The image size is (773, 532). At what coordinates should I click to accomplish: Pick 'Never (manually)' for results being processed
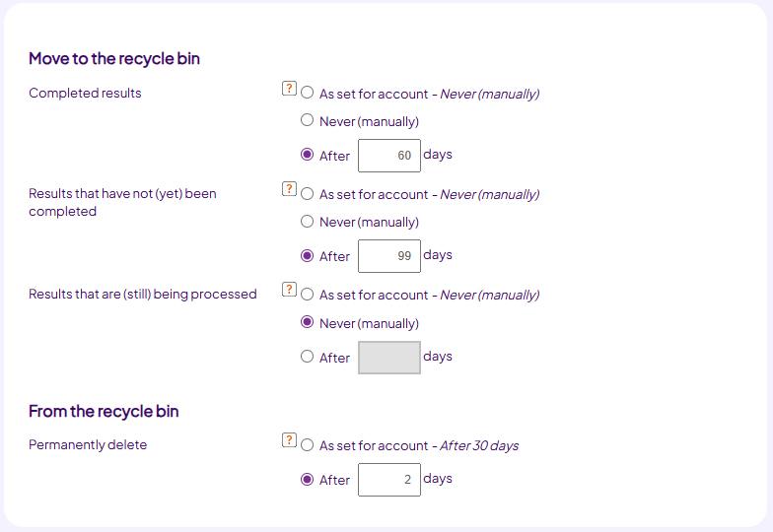(x=308, y=322)
